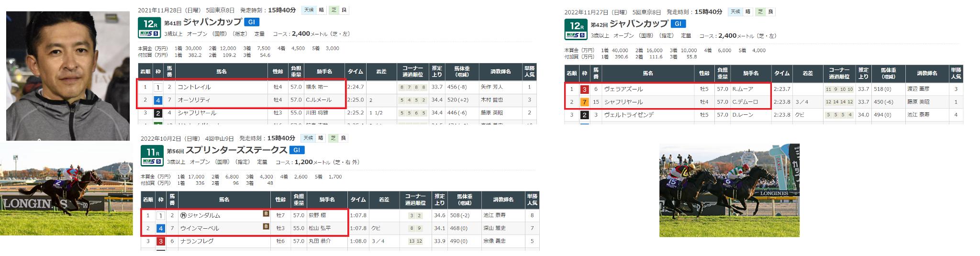This screenshot has height=256, width=980.
Task: Click the GI badge beside スプリンターズステークス
Action: (297, 150)
